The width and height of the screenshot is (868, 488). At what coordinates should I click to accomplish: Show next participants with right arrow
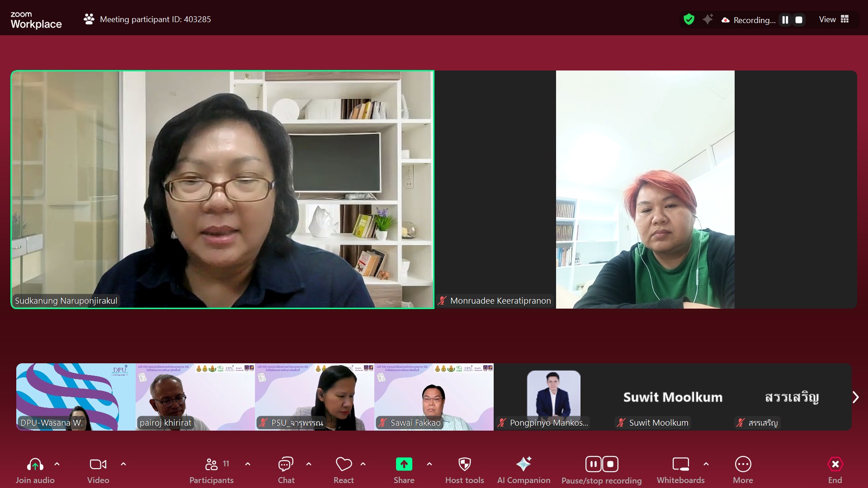(855, 397)
